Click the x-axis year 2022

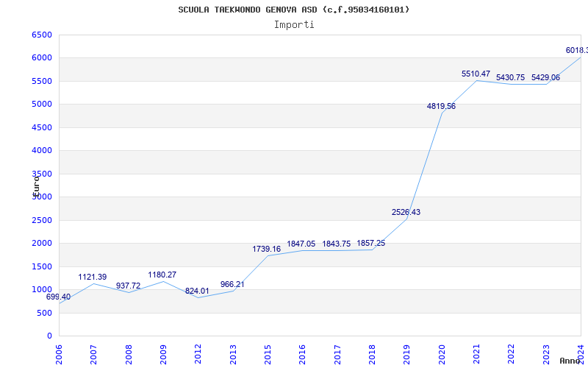[x=512, y=355]
